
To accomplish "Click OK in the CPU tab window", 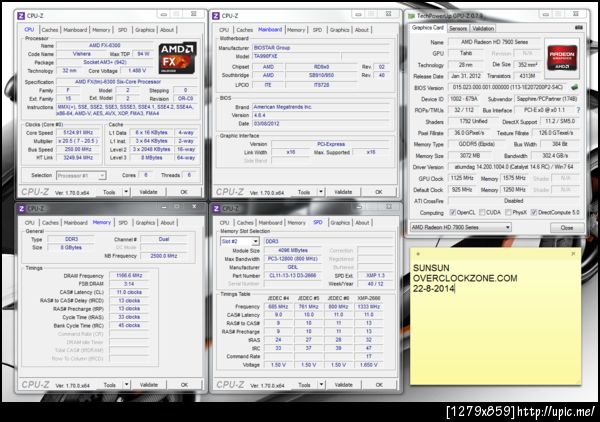I will [184, 192].
